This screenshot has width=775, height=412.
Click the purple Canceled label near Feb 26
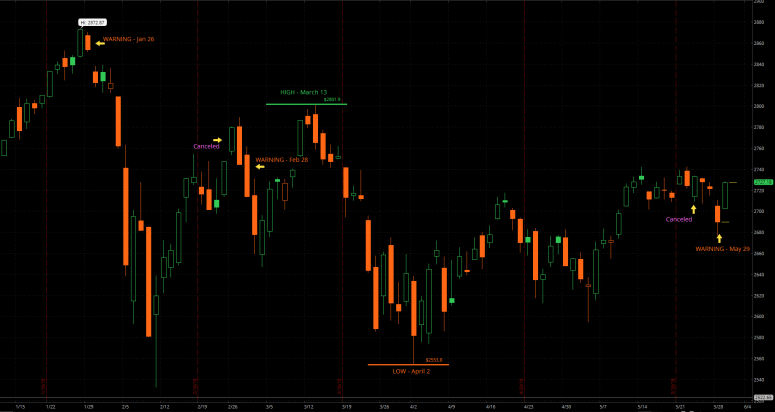click(206, 146)
